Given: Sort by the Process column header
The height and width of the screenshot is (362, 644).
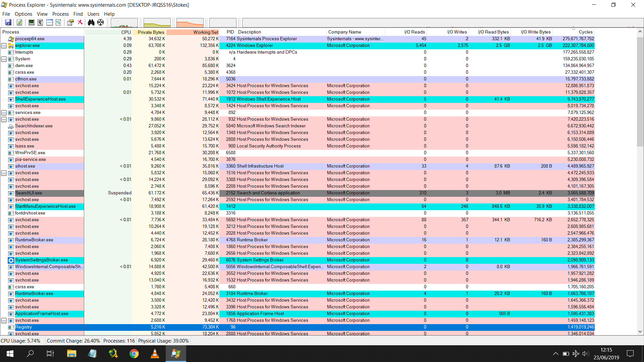Looking at the screenshot, I should pyautogui.click(x=42, y=32).
